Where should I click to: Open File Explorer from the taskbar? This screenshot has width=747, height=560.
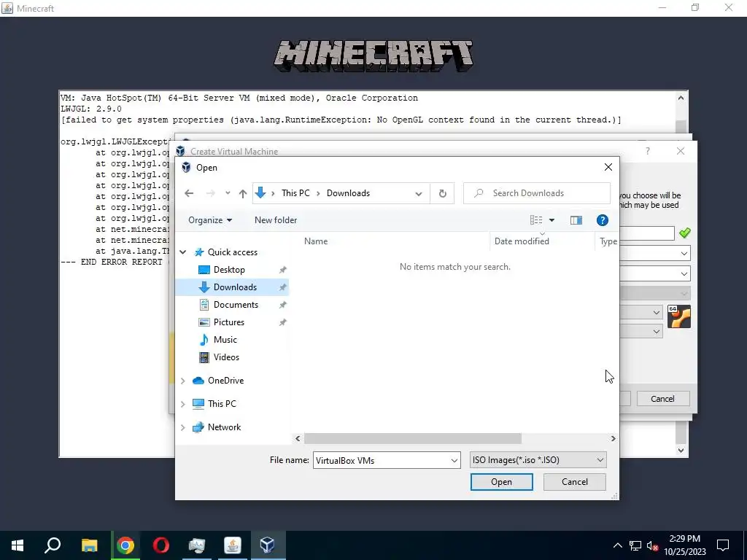pos(89,545)
